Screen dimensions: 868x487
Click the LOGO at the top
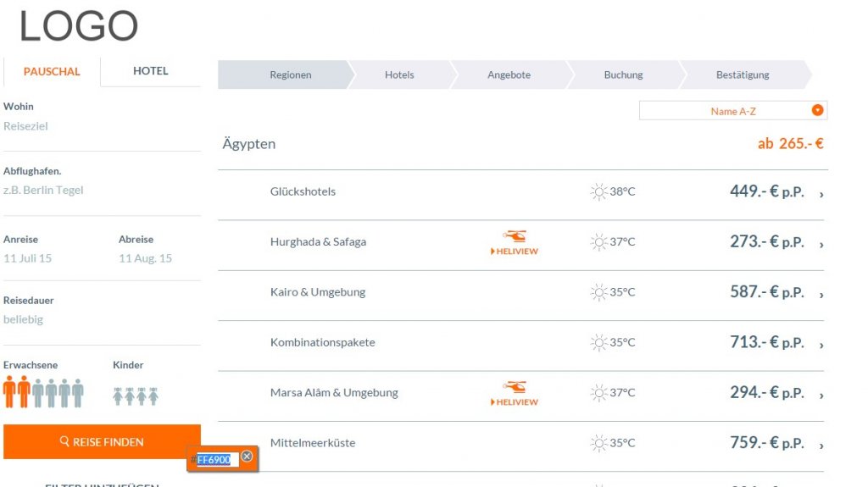tap(79, 27)
